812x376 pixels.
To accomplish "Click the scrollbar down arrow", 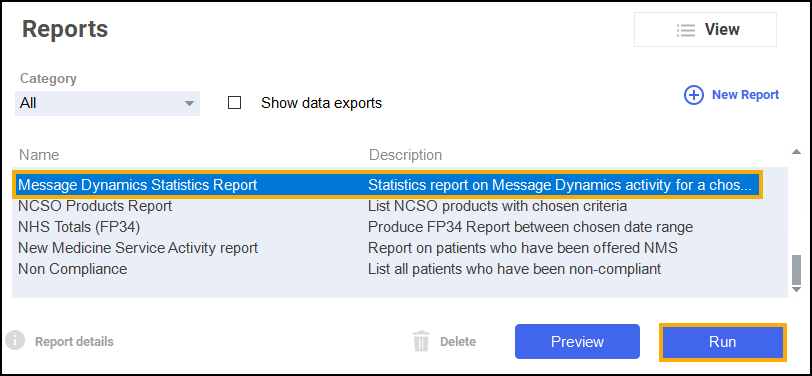I will tap(796, 290).
